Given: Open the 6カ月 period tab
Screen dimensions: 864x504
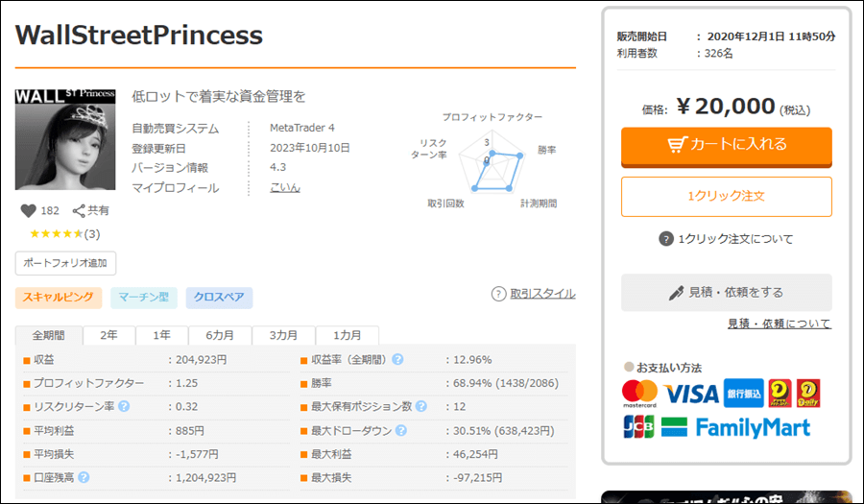Looking at the screenshot, I should (x=223, y=336).
